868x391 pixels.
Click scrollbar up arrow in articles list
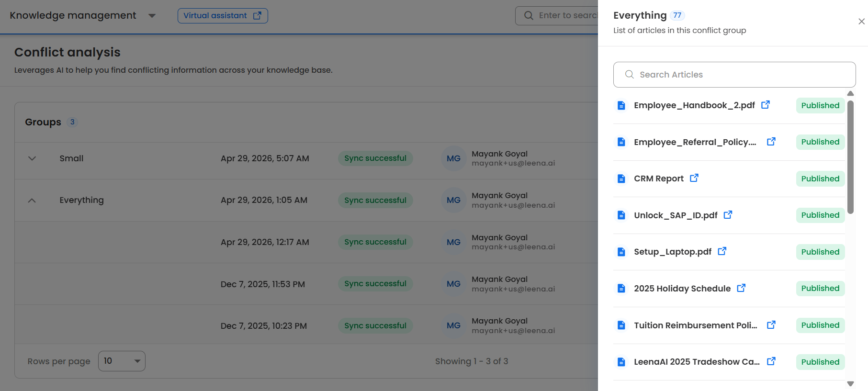click(x=850, y=93)
